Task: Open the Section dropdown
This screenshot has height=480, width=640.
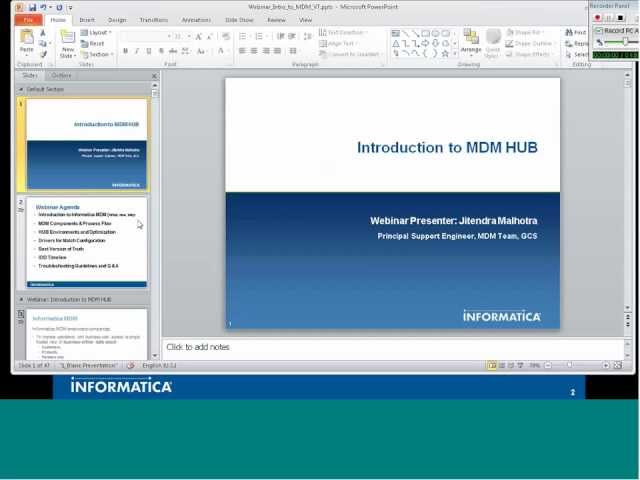Action: click(97, 54)
